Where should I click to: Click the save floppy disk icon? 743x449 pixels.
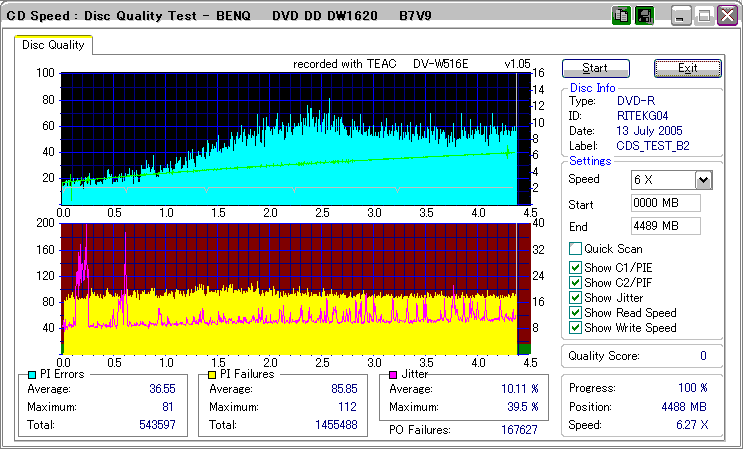tap(645, 16)
